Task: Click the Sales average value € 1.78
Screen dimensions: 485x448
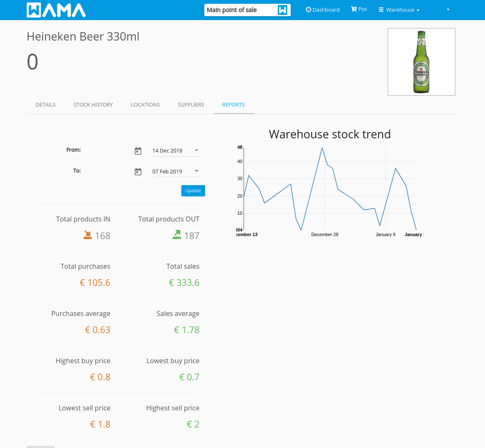Action: pyautogui.click(x=186, y=330)
